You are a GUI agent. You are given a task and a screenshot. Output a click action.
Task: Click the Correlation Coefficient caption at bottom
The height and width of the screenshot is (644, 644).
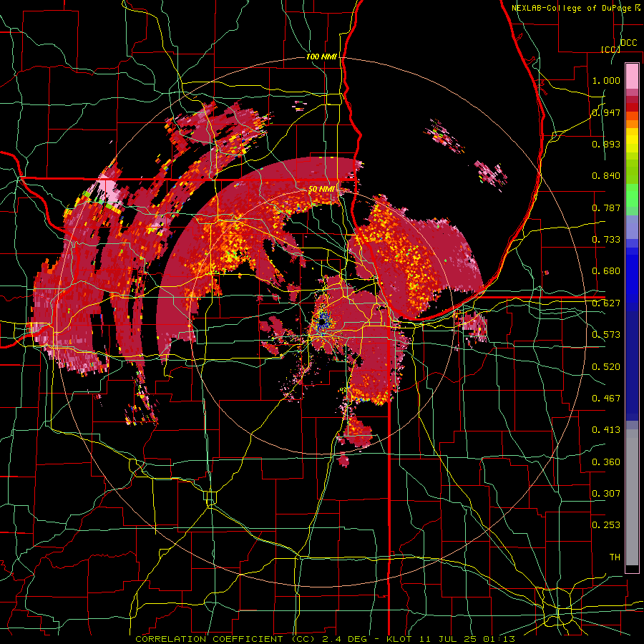pyautogui.click(x=325, y=639)
